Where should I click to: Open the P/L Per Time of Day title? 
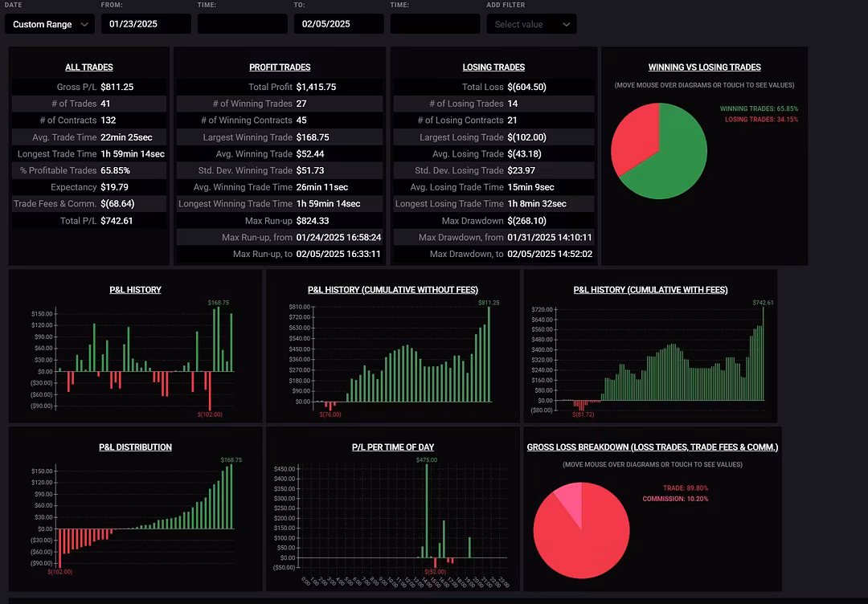click(393, 447)
